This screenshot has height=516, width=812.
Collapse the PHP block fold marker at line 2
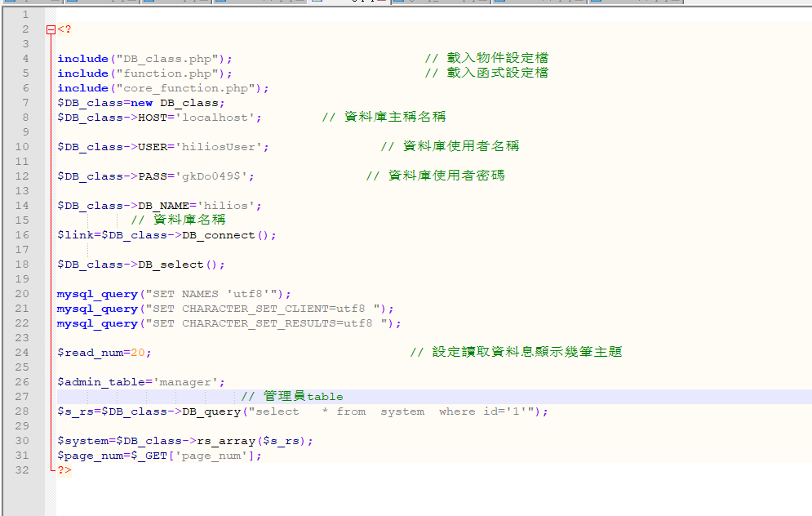51,30
